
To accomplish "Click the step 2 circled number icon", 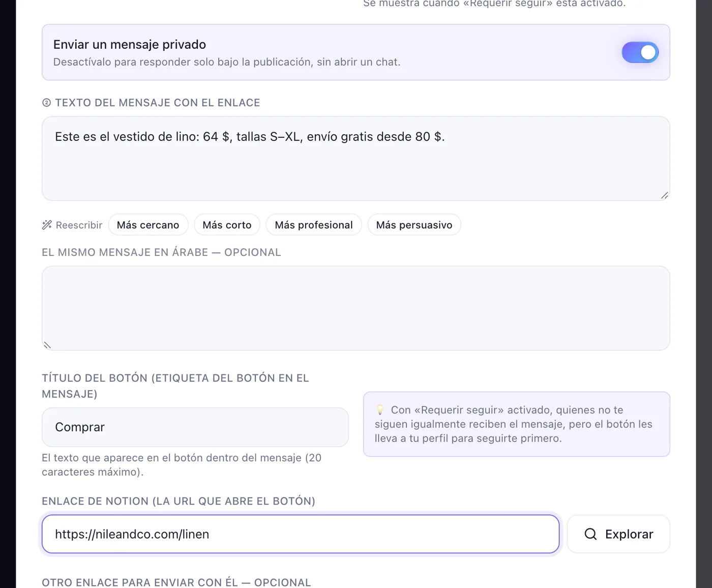I will click(46, 103).
